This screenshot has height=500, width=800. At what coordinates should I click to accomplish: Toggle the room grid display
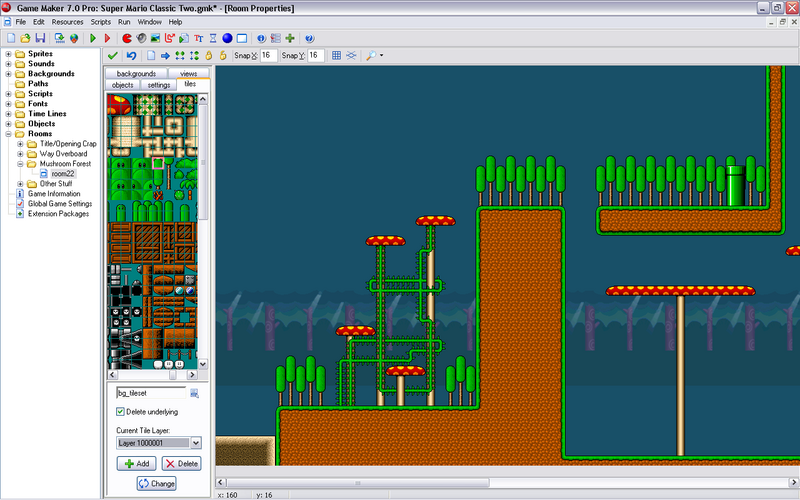tap(336, 56)
